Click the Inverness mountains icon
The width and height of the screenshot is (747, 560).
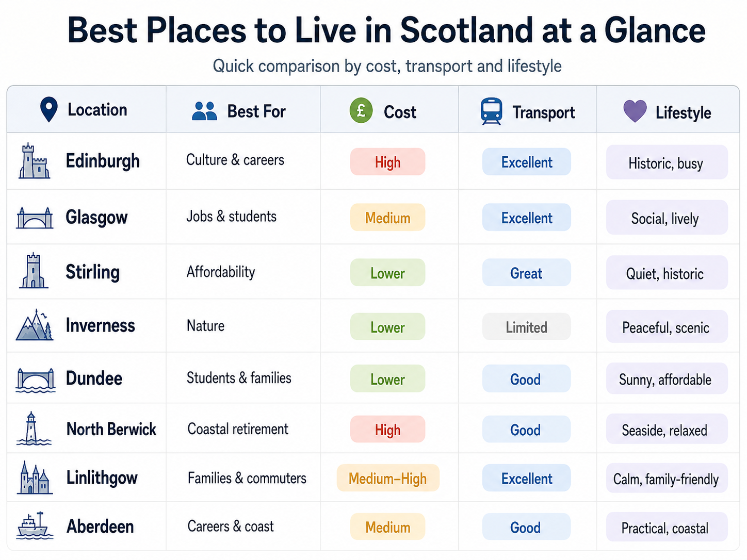(x=35, y=325)
